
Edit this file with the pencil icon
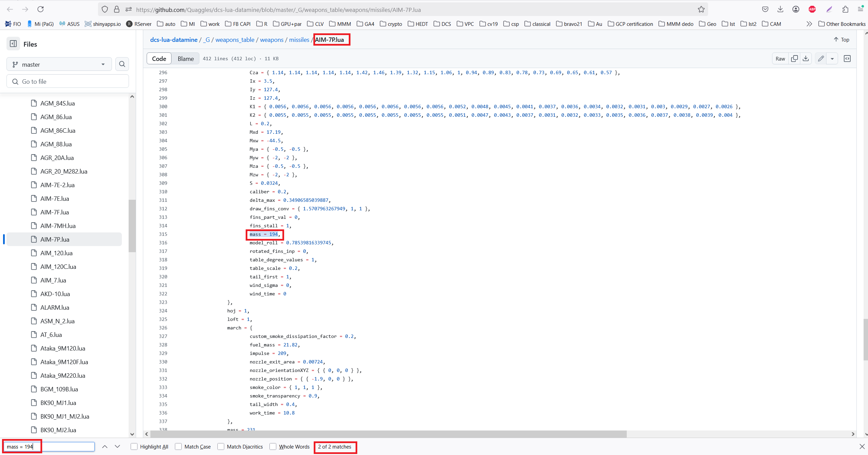821,59
